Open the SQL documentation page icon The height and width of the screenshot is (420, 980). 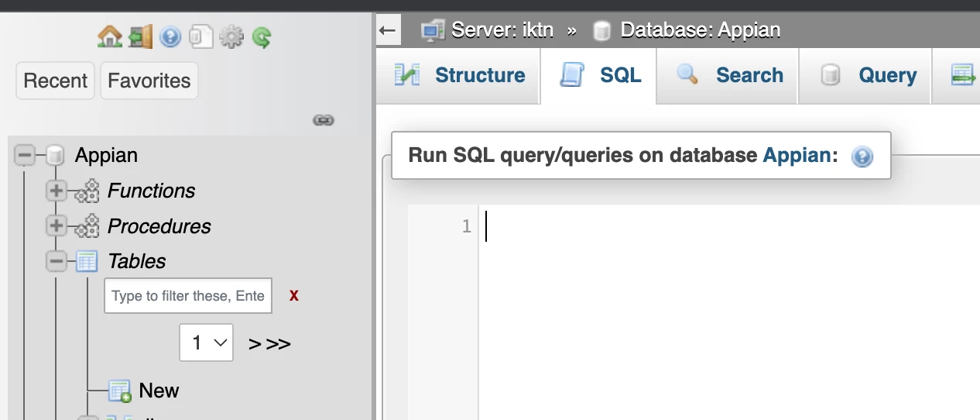[x=201, y=36]
